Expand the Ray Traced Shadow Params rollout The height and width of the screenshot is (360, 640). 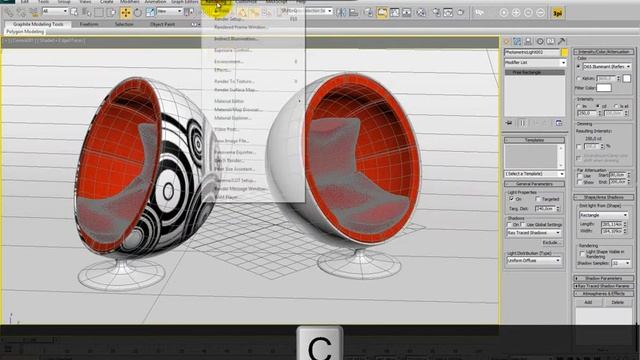[x=604, y=286]
